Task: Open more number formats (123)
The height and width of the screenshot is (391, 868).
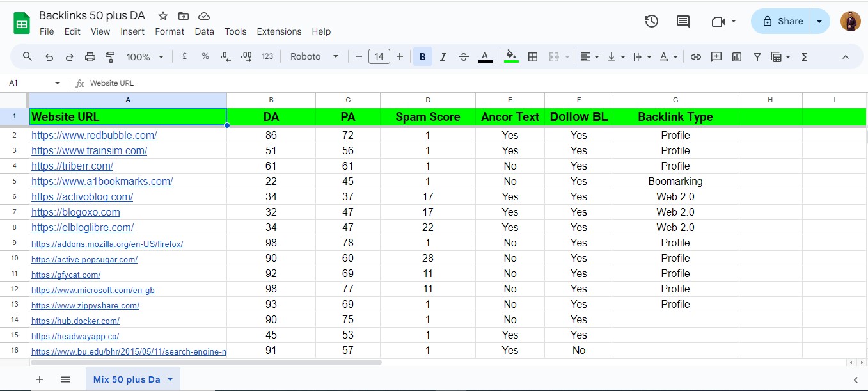Action: point(267,56)
